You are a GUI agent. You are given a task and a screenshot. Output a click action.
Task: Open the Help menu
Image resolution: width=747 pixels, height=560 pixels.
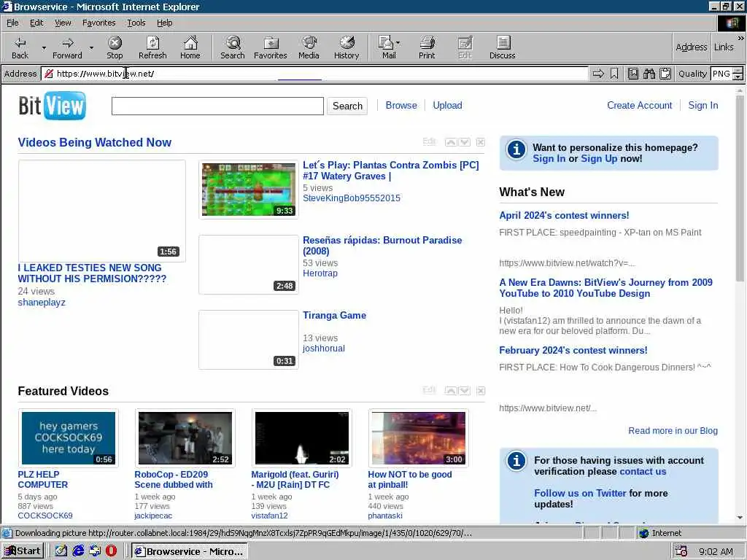tap(164, 23)
